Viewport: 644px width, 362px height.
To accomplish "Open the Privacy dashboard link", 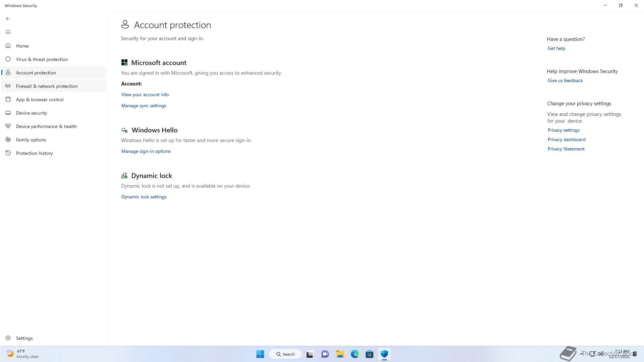I will point(566,139).
